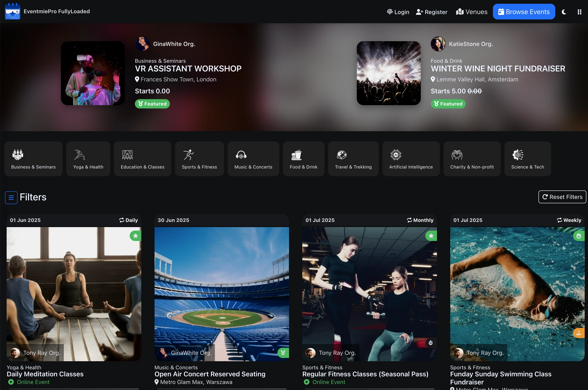588x390 pixels.
Task: Open the Login link
Action: coord(398,12)
